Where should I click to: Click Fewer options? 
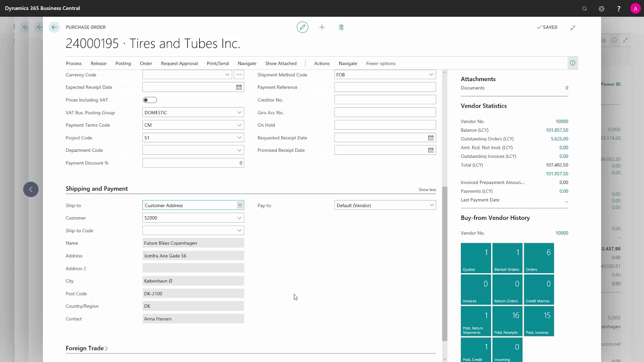coord(381,63)
